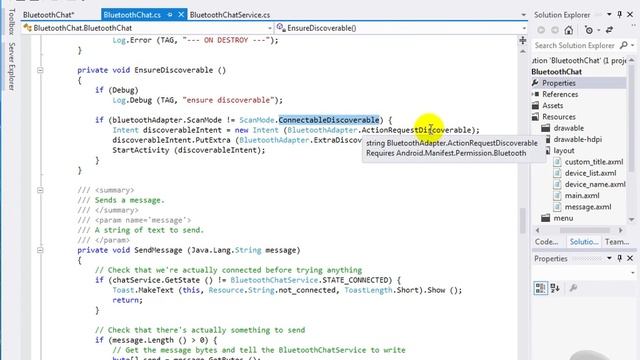Click the main.axml file icon

(557, 196)
